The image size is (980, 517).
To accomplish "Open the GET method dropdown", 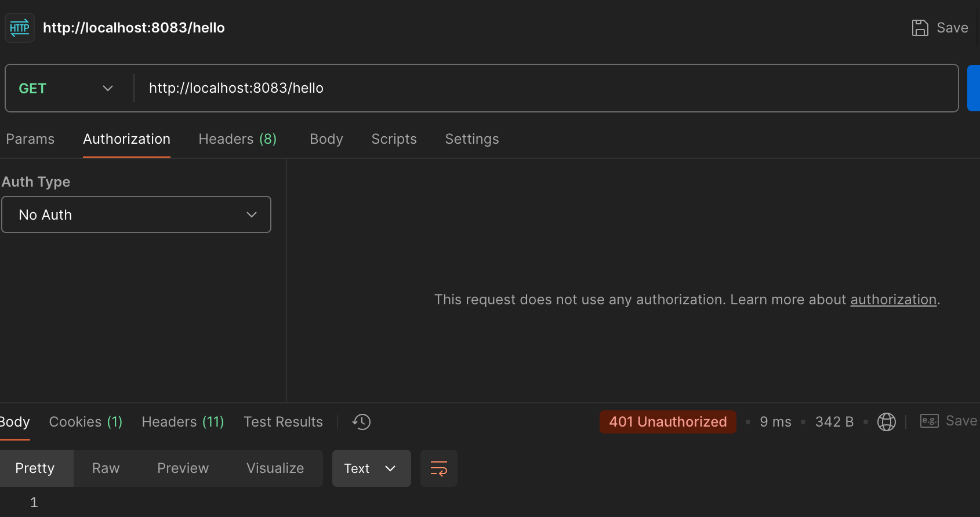I will coord(66,88).
